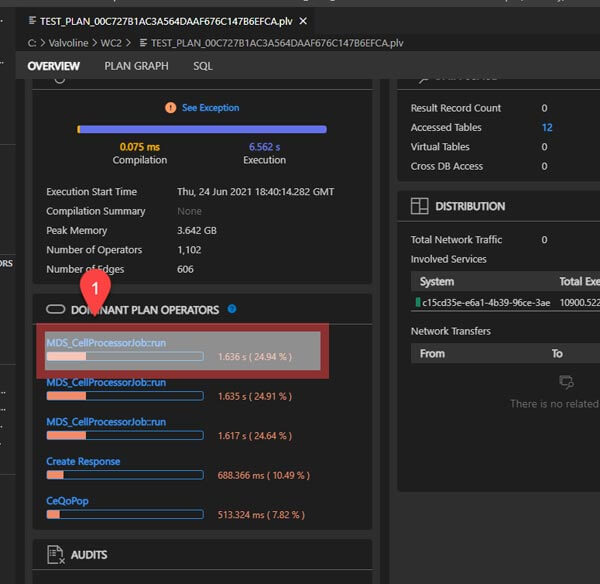Open the MDS_CellProcessorJob::run operator with 24.91 %

point(106,382)
